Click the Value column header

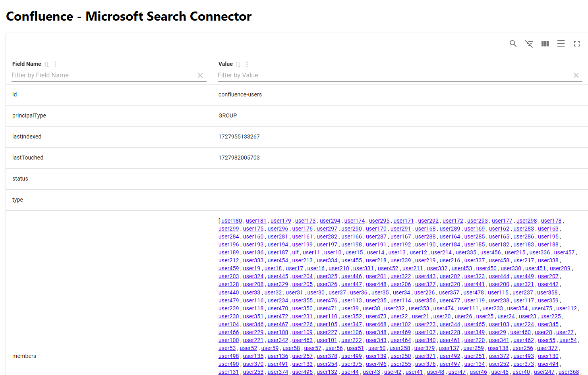226,64
